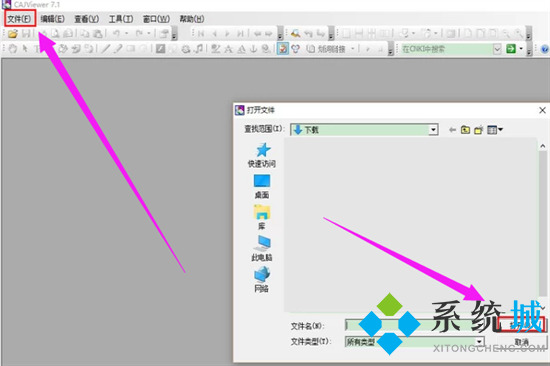
Task: Expand the look-in (查找范围) folder dropdown
Action: [x=434, y=130]
